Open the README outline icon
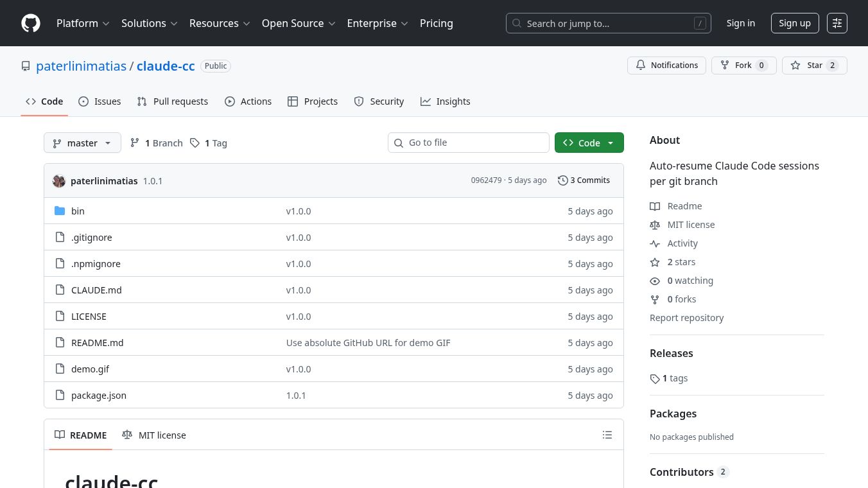 tap(607, 435)
